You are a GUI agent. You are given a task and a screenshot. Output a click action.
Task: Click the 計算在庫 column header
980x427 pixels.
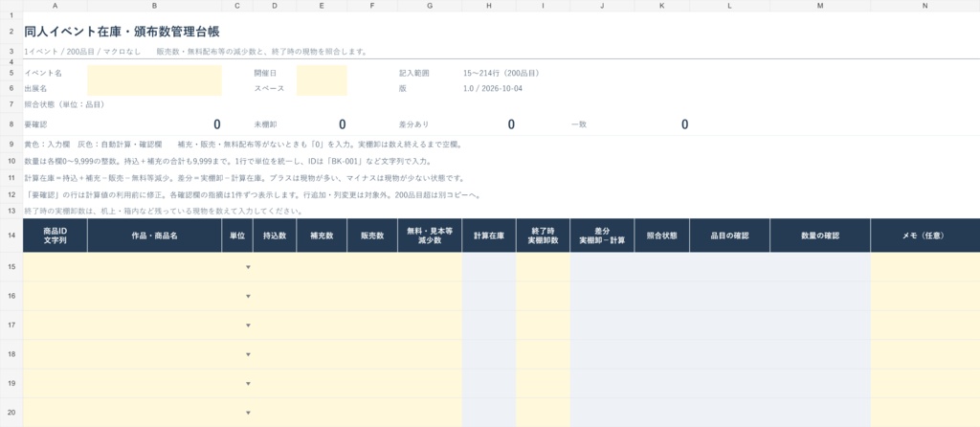click(x=489, y=236)
